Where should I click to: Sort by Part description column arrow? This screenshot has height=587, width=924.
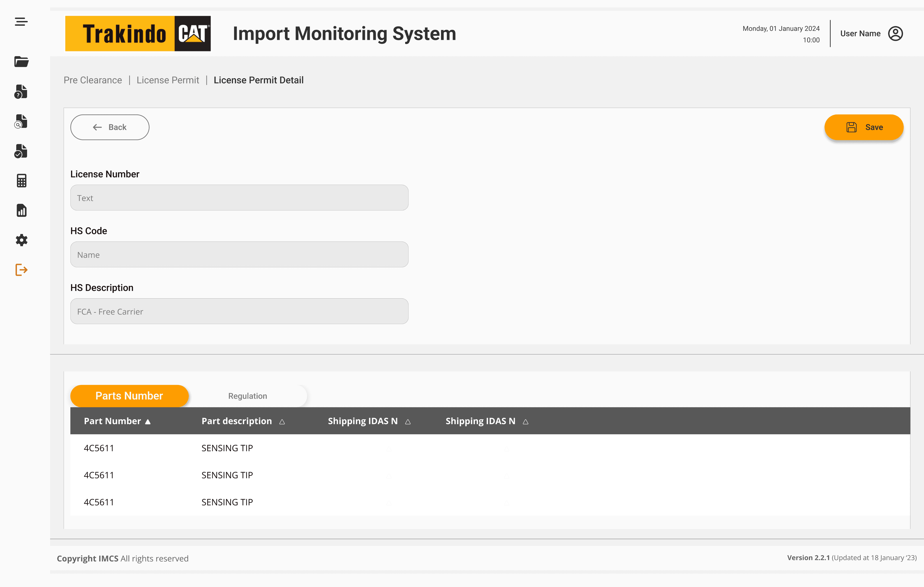click(x=282, y=422)
